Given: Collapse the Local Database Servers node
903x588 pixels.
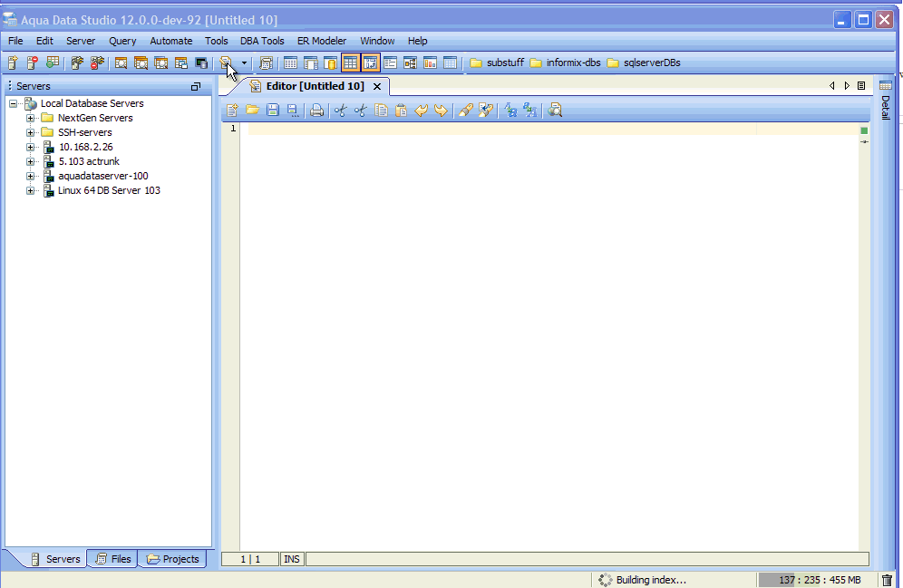Looking at the screenshot, I should click(x=13, y=104).
